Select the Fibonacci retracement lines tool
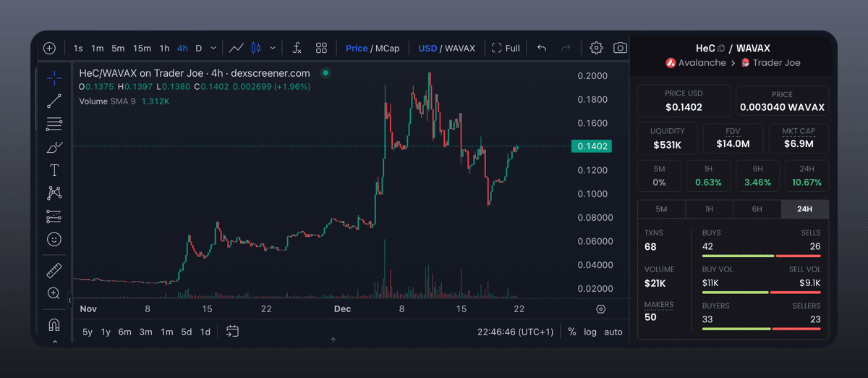868x378 pixels. tap(54, 125)
